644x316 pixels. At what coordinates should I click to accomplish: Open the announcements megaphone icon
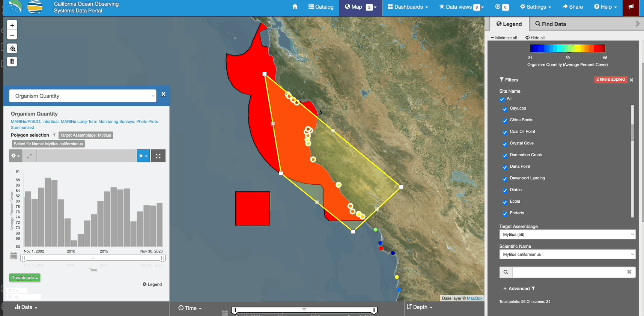point(631,7)
